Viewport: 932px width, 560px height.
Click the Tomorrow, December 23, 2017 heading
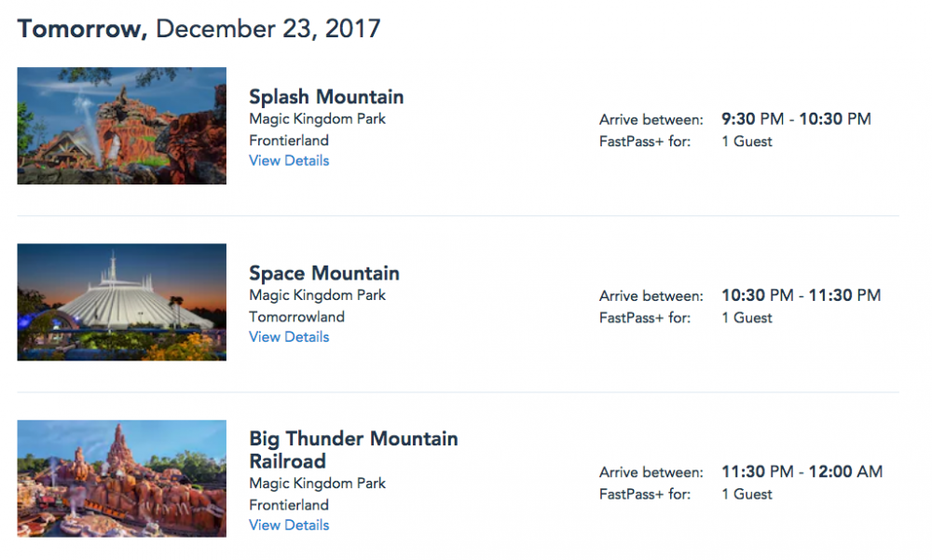(199, 29)
